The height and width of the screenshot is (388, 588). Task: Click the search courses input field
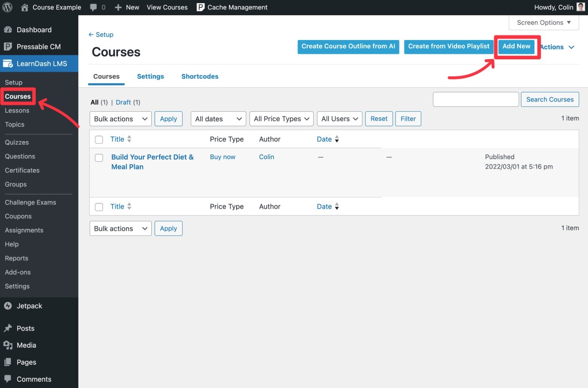[476, 100]
